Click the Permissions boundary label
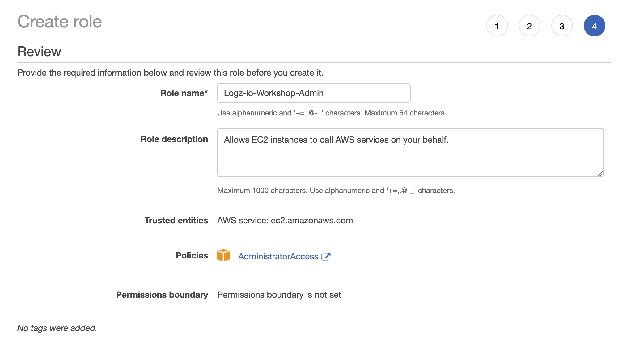Image resolution: width=644 pixels, height=357 pixels. [162, 295]
